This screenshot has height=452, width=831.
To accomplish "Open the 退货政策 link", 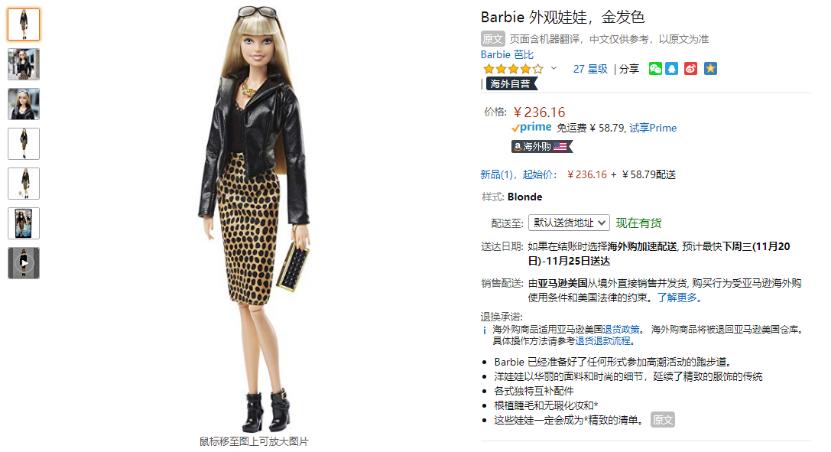I will pyautogui.click(x=621, y=329).
